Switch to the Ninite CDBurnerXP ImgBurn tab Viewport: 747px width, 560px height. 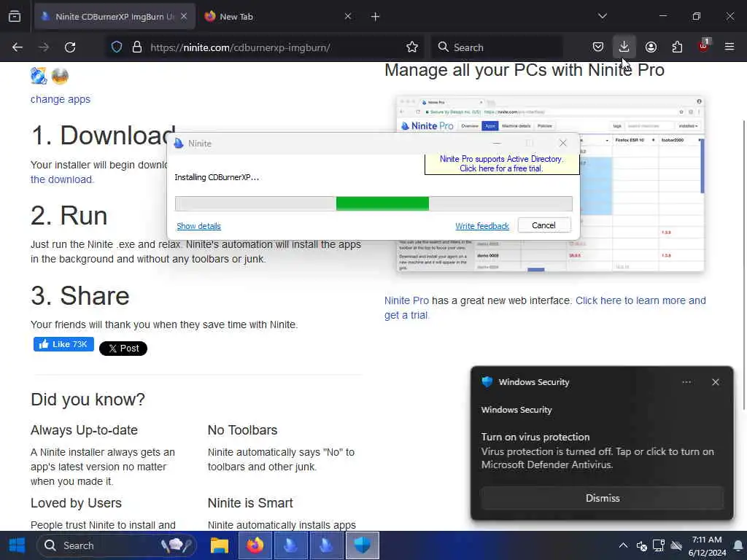point(115,17)
